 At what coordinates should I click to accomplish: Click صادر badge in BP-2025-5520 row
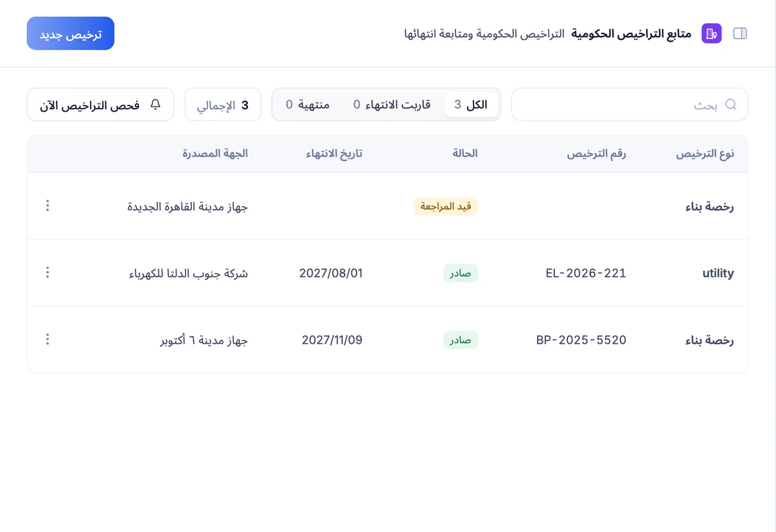coord(461,340)
